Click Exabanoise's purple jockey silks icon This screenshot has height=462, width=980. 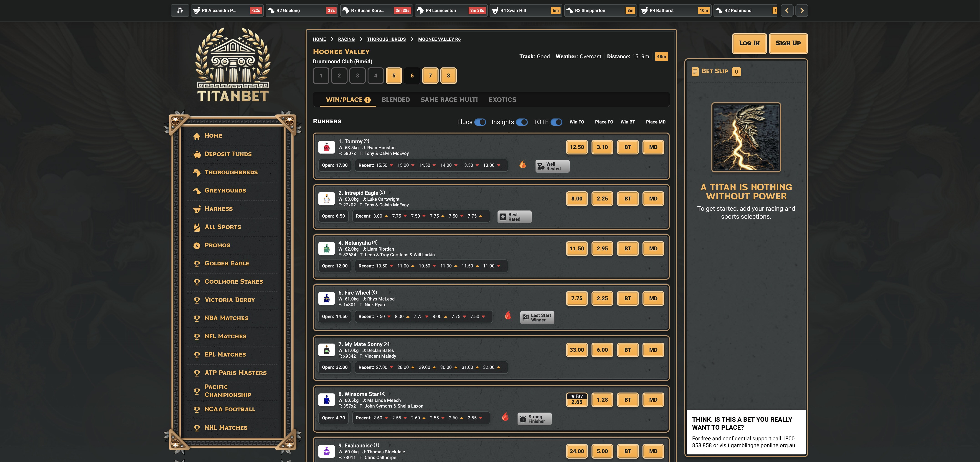coord(326,451)
